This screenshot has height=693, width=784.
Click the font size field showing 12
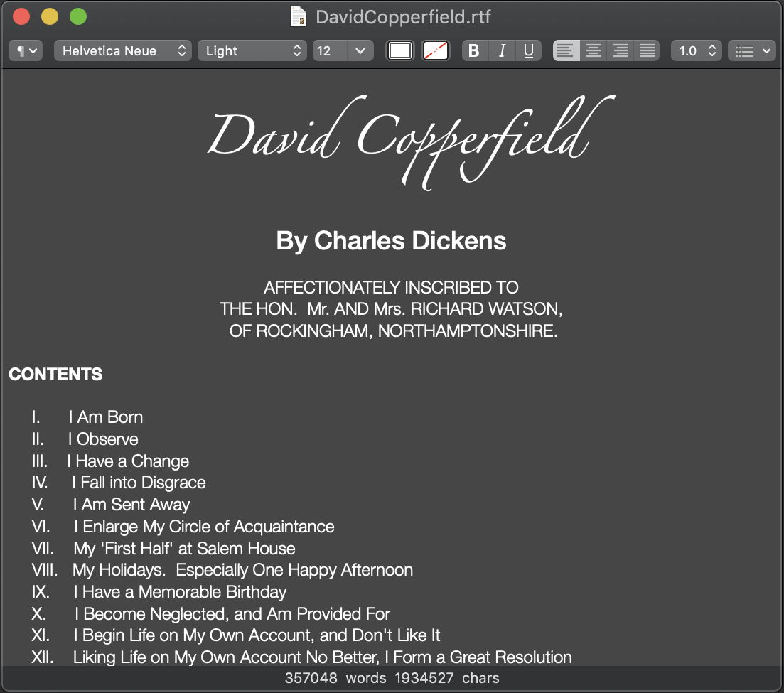[329, 51]
